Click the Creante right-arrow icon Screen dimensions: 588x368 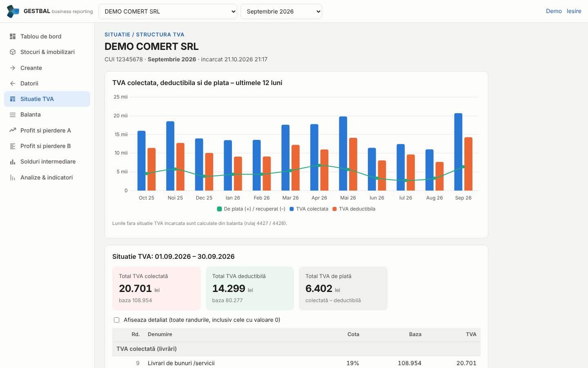coord(13,68)
